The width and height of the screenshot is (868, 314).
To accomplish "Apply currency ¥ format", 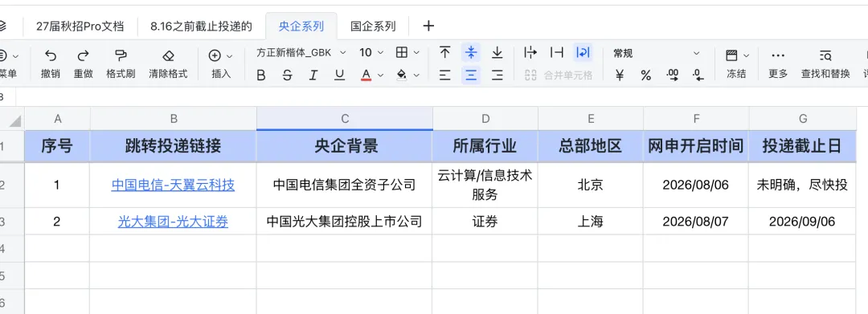I will point(620,75).
